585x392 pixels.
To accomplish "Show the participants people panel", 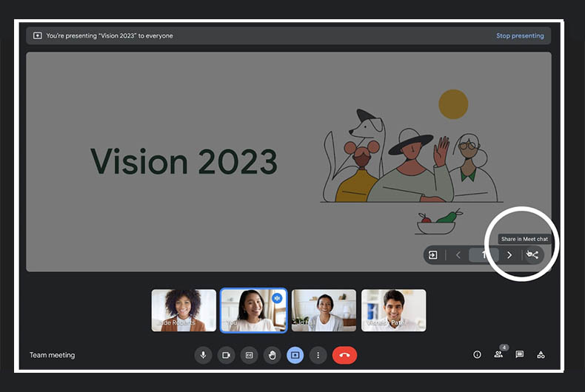I will pyautogui.click(x=498, y=355).
